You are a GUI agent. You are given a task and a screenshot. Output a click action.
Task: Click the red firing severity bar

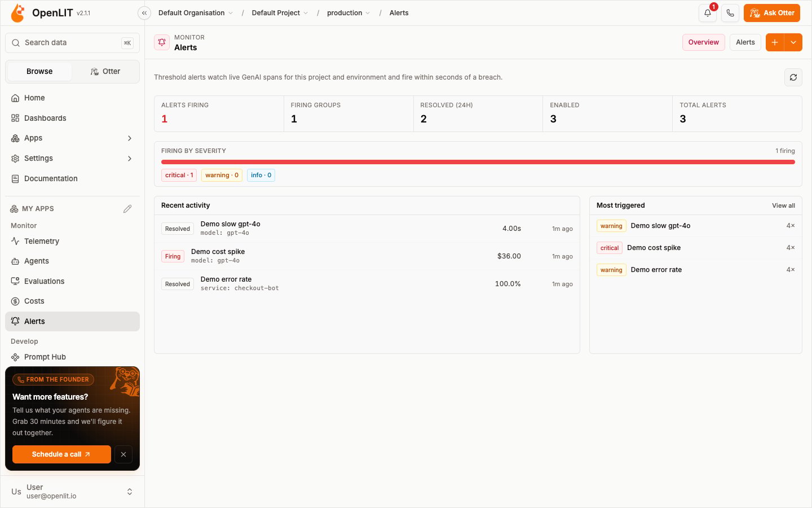(x=478, y=162)
